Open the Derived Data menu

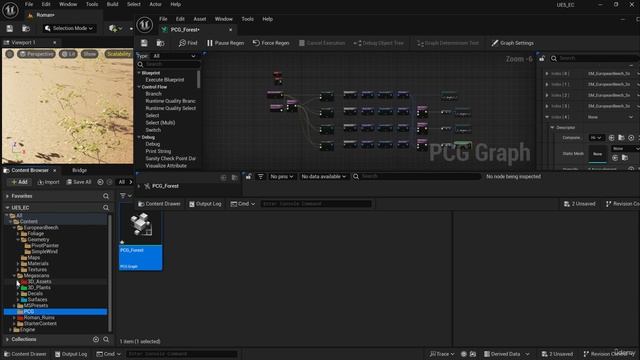(507, 354)
